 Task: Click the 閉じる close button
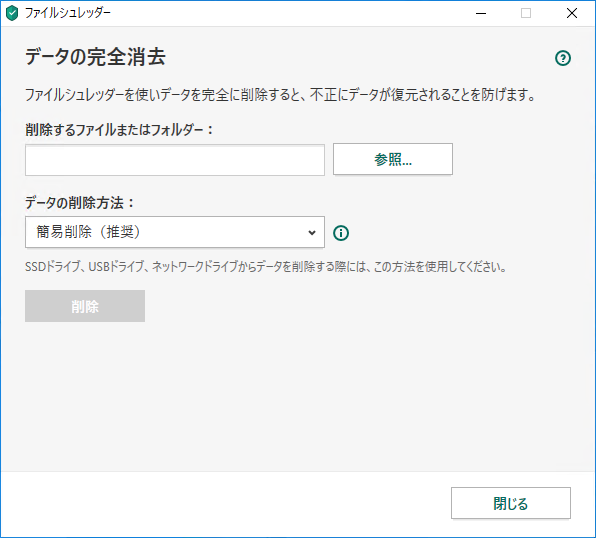tap(510, 503)
